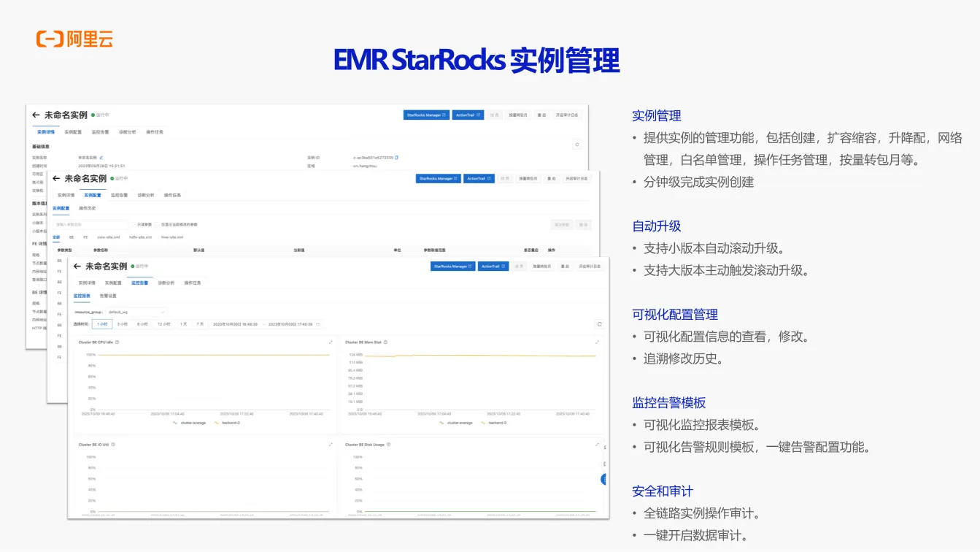Click ActionTrail in front monitoring window
The height and width of the screenshot is (552, 980).
pyautogui.click(x=493, y=267)
